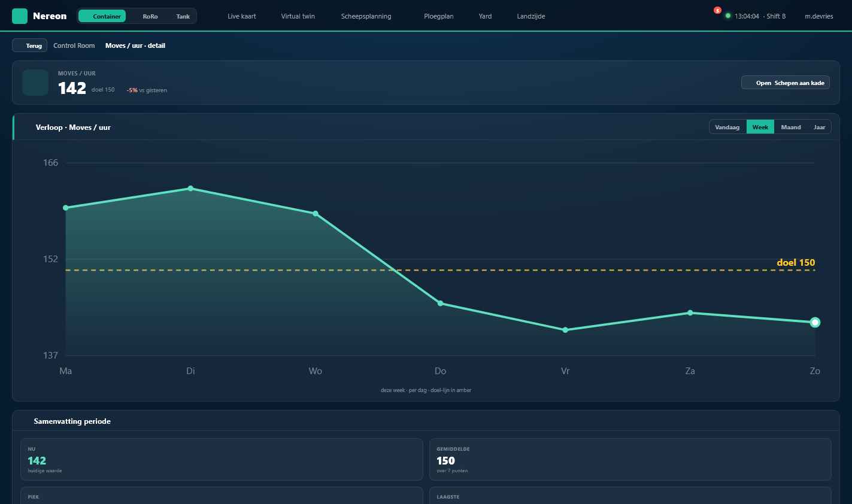Click the '-5% vs gisteren' delta text
852x504 pixels.
point(147,90)
